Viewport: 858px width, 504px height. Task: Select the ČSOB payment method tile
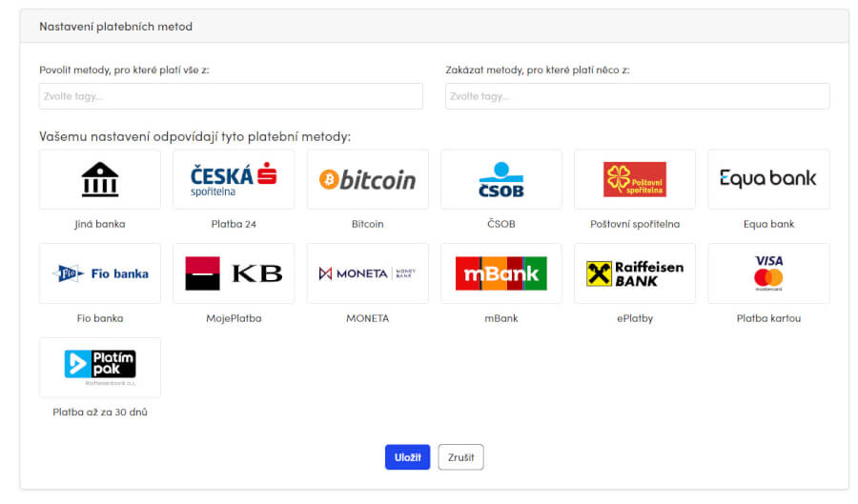coord(501,179)
